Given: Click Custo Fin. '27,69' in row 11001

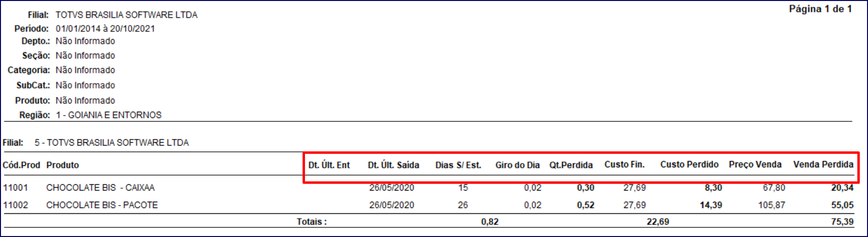Looking at the screenshot, I should pos(634,188).
